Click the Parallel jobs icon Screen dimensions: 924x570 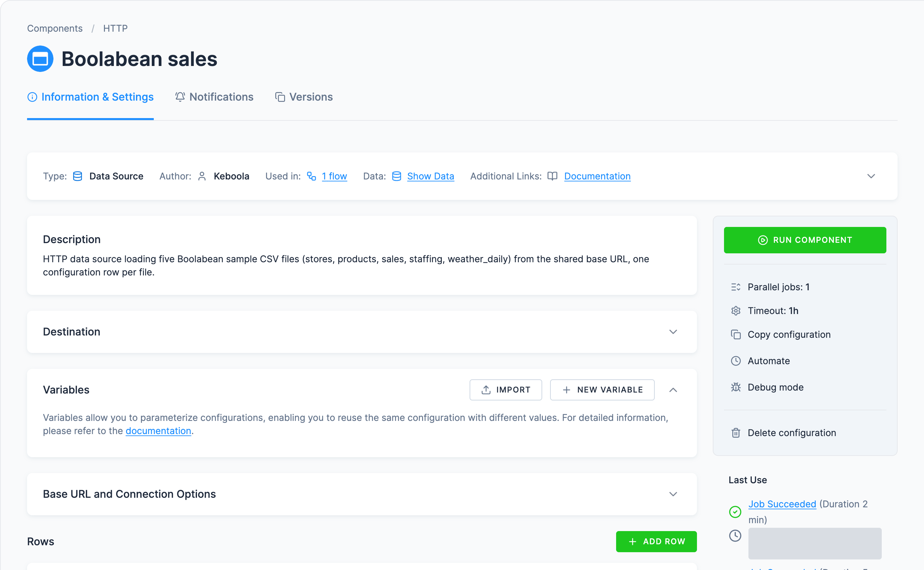[736, 287]
